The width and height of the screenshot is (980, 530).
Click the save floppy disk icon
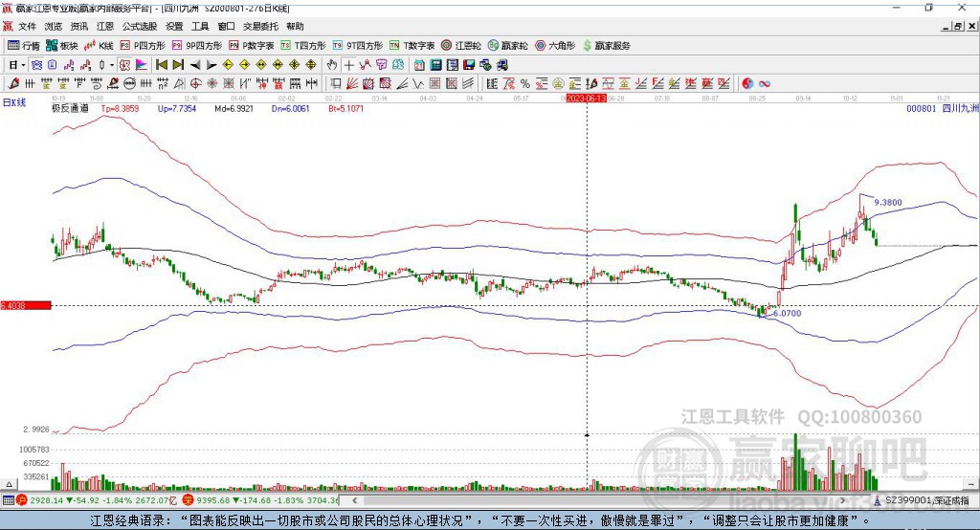469,65
